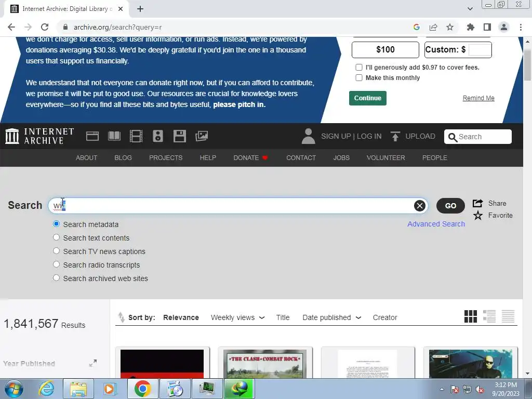
Task: Sort results by Title
Action: (283, 317)
